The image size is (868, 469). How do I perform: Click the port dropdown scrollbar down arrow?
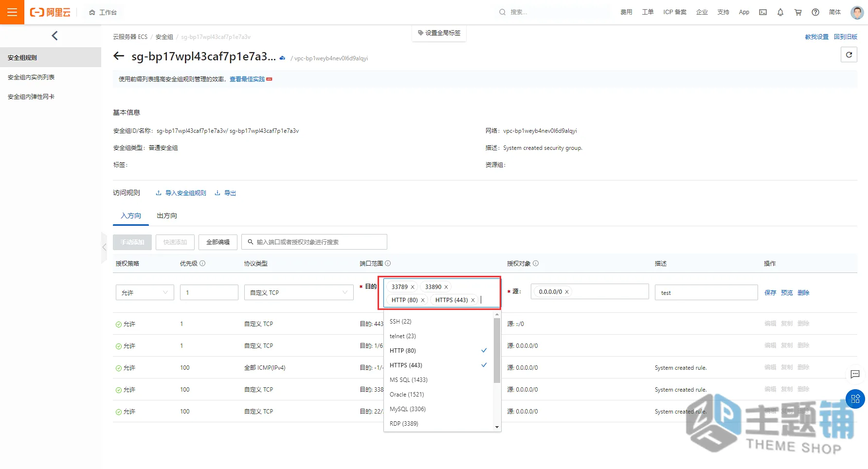[497, 427]
